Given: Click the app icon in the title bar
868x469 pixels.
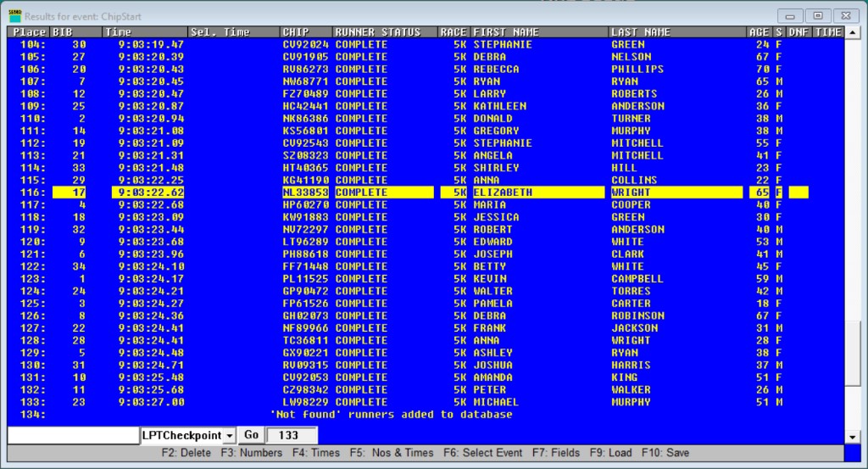Looking at the screenshot, I should pyautogui.click(x=14, y=16).
